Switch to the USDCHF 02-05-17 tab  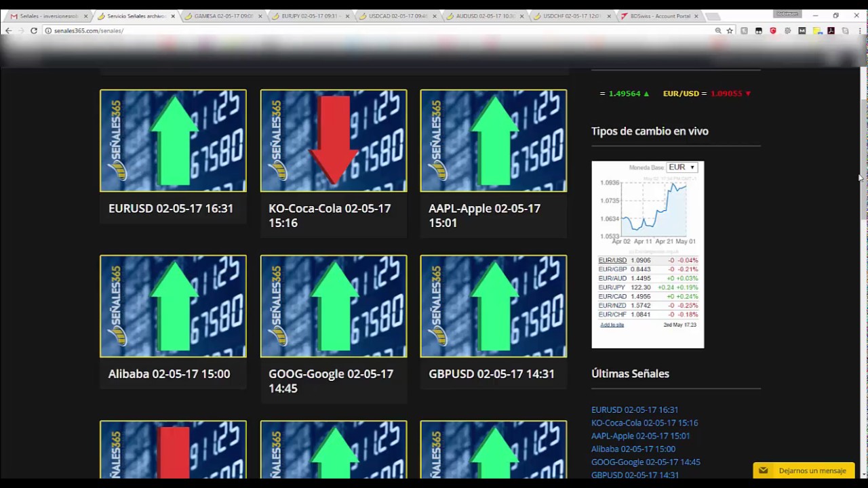[573, 16]
